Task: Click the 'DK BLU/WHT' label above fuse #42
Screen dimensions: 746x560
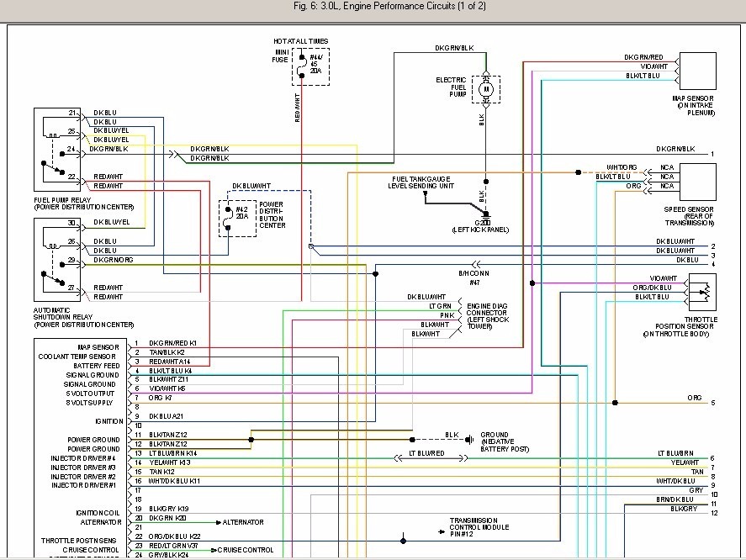Action: [x=251, y=186]
